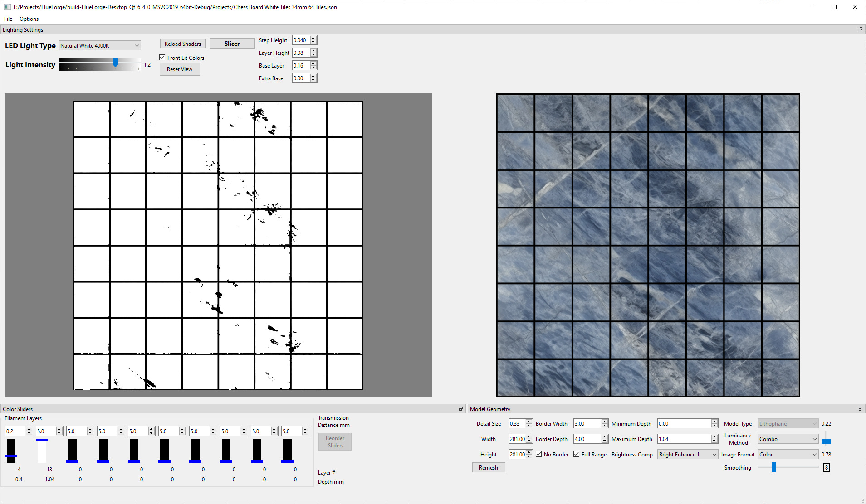Image resolution: width=866 pixels, height=504 pixels.
Task: Click the Slicer button
Action: pos(232,43)
